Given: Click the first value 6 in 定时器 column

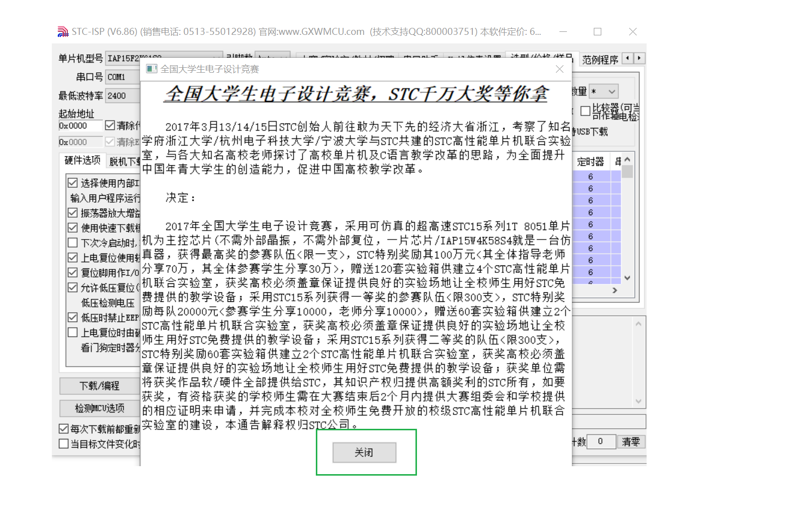Looking at the screenshot, I should pyautogui.click(x=591, y=176).
